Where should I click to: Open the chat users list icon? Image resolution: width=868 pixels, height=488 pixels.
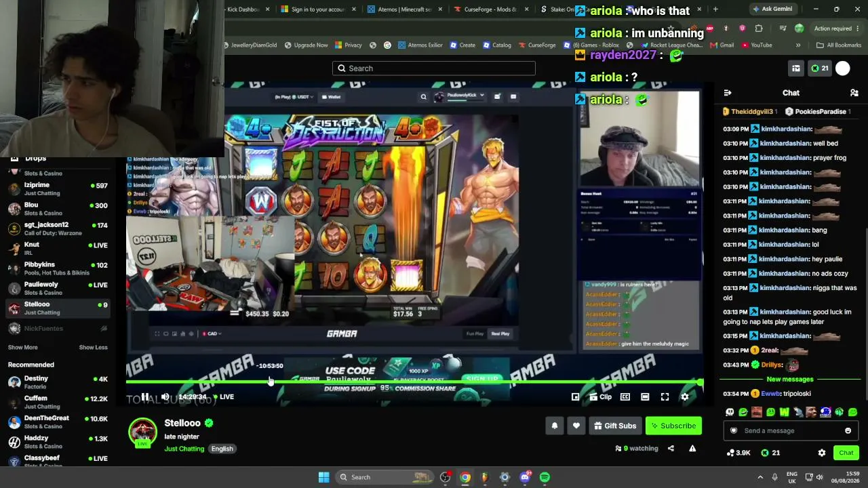tap(854, 93)
